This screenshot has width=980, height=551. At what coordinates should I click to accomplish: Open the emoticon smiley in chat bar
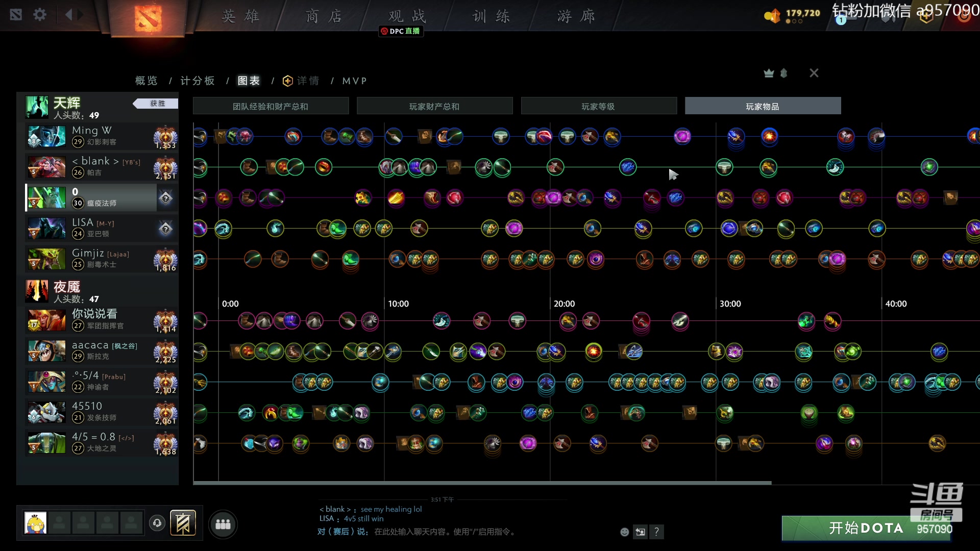pos(624,532)
